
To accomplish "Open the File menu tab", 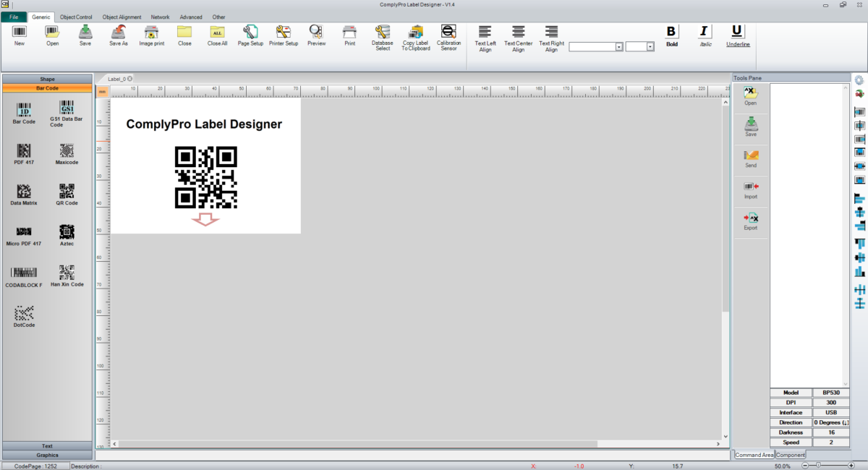I will point(13,17).
